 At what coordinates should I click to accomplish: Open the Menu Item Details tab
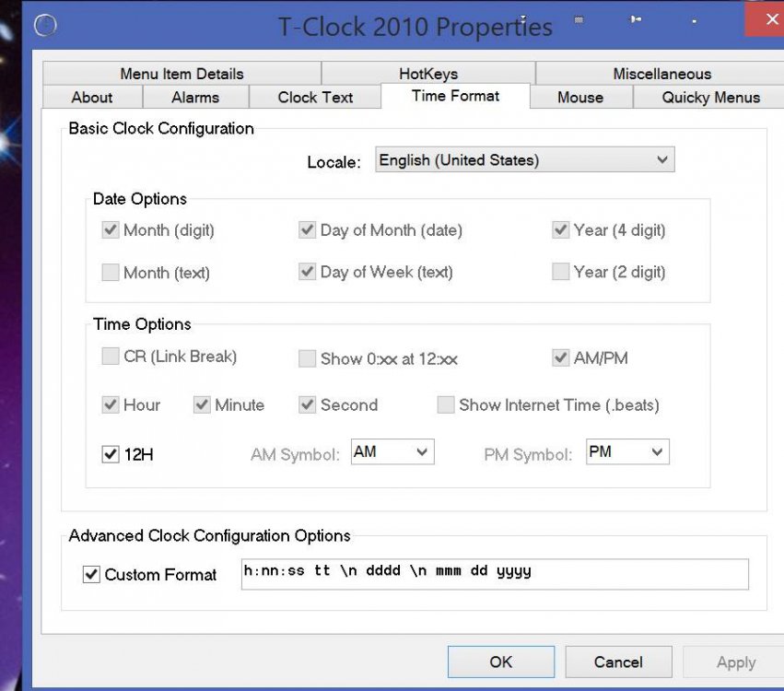tap(182, 74)
